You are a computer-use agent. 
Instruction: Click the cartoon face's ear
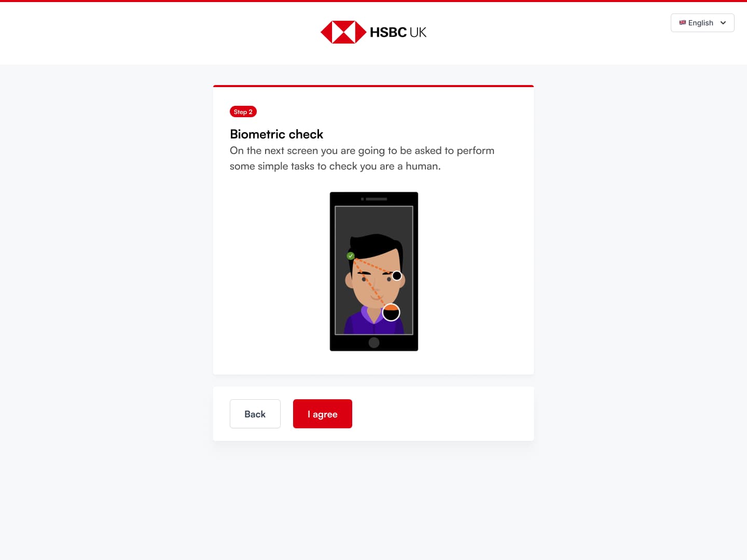point(349,280)
